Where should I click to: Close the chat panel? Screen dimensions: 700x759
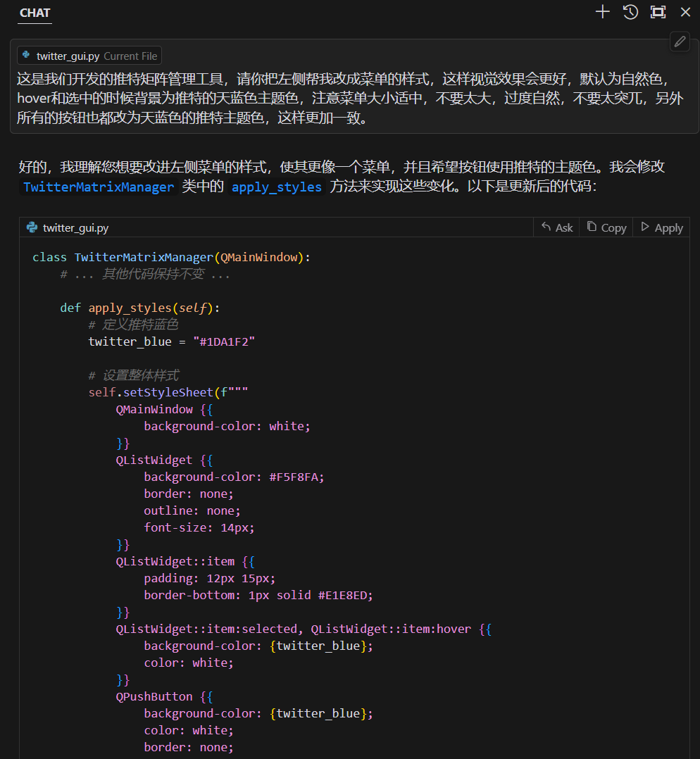[x=685, y=12]
